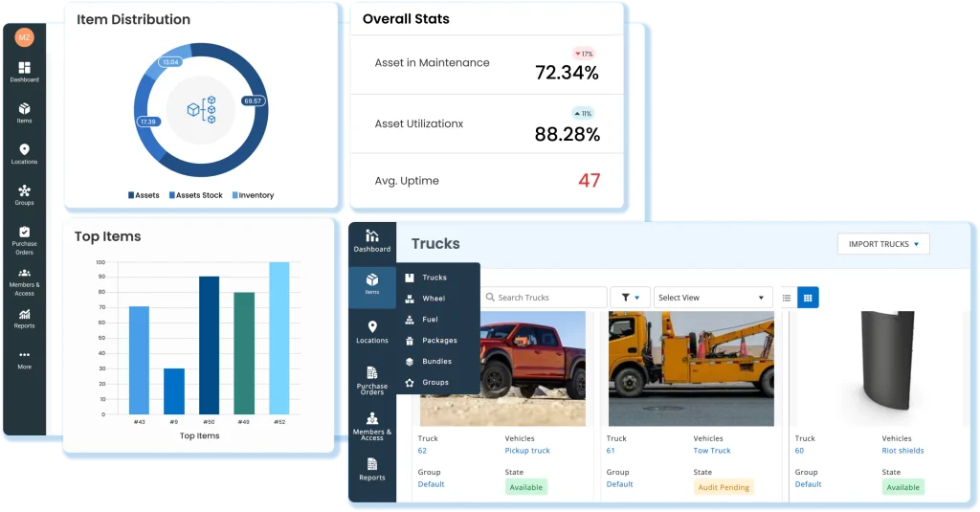Click the blue 11% increase badge
This screenshot has width=980, height=512.
point(583,114)
